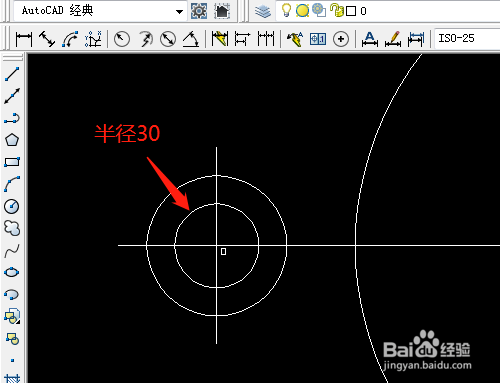Select the Ellipse tool

pos(12,272)
